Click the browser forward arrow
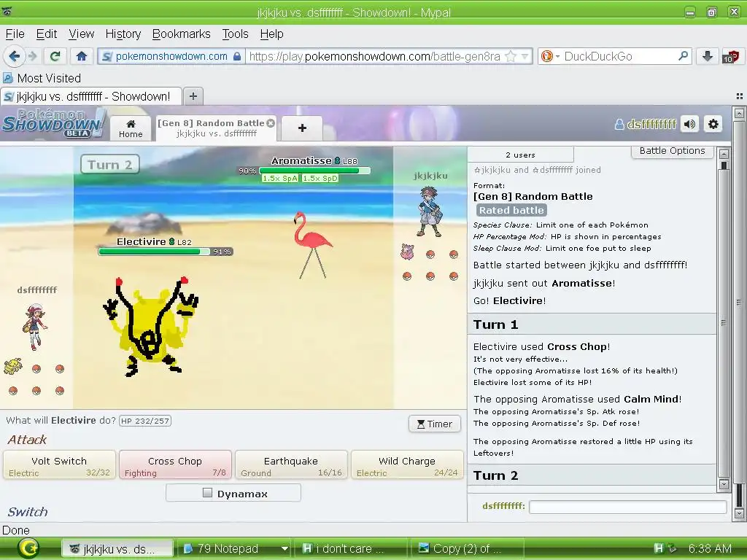This screenshot has width=747, height=560. coord(33,56)
